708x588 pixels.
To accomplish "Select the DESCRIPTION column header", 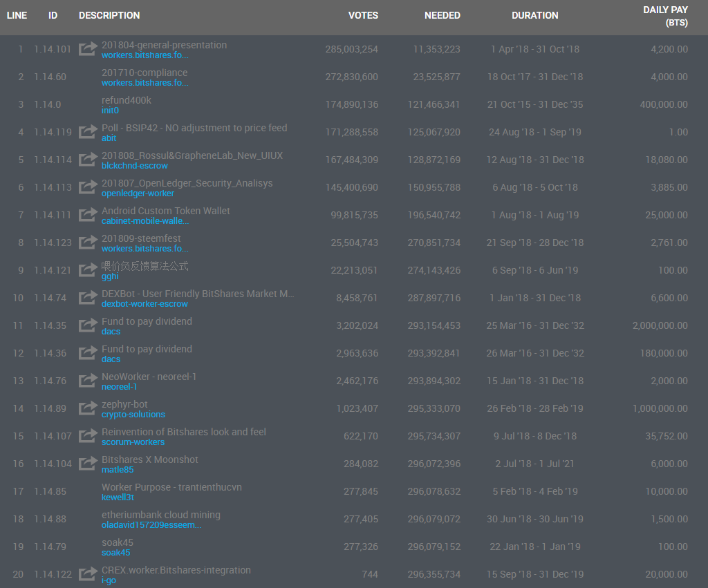I will pos(109,15).
